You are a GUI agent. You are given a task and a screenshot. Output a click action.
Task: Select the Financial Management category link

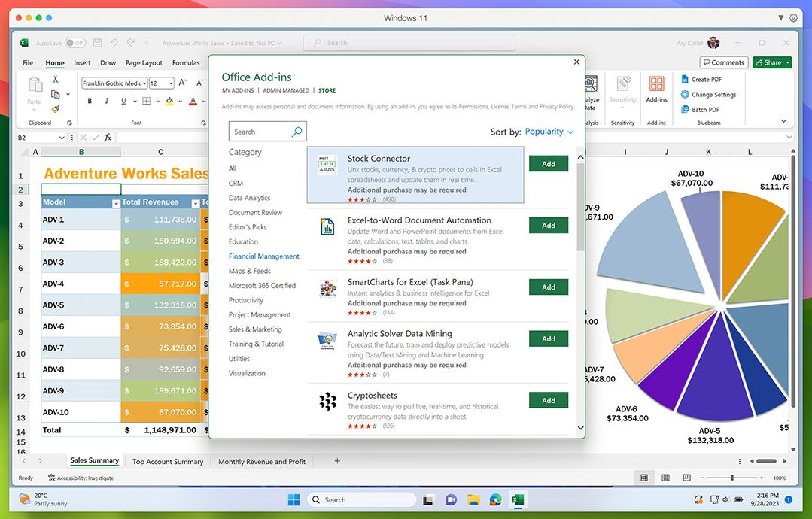click(263, 256)
